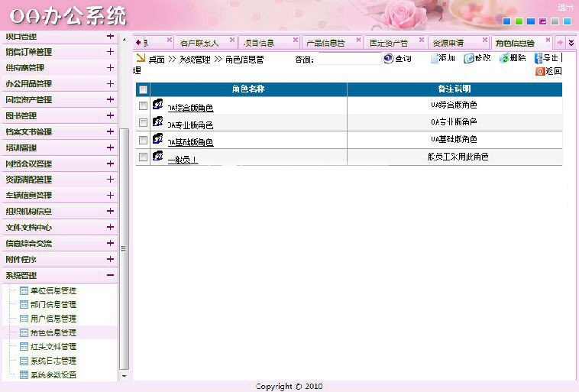Click the red 返回 (return) icon

pyautogui.click(x=540, y=71)
